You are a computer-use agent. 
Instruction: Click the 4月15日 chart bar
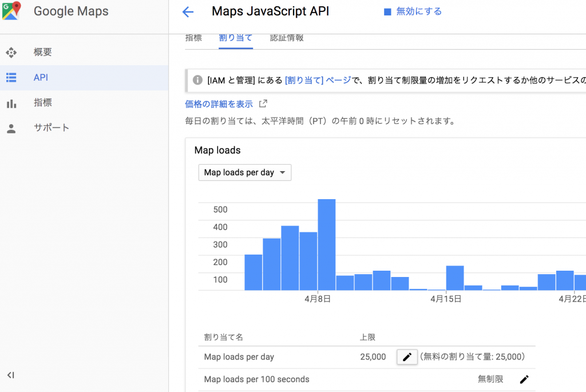(x=455, y=278)
